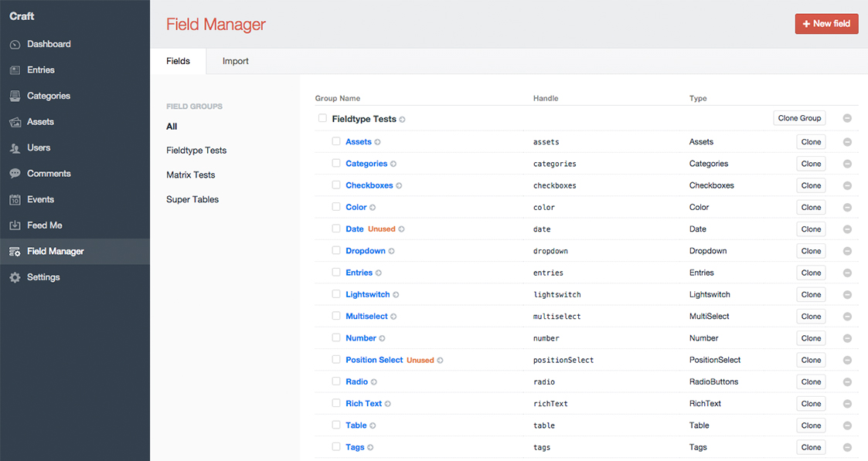
Task: Check the Color field checkbox
Action: [336, 207]
